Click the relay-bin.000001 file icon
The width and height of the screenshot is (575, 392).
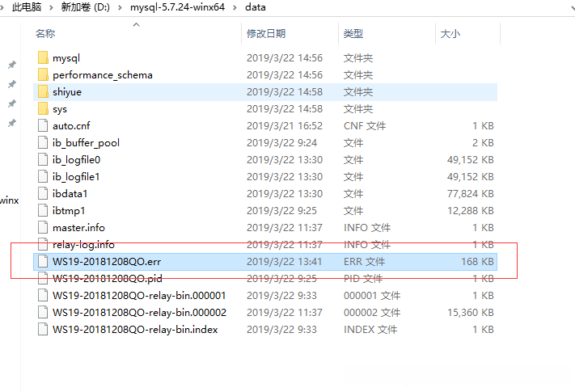coord(43,295)
